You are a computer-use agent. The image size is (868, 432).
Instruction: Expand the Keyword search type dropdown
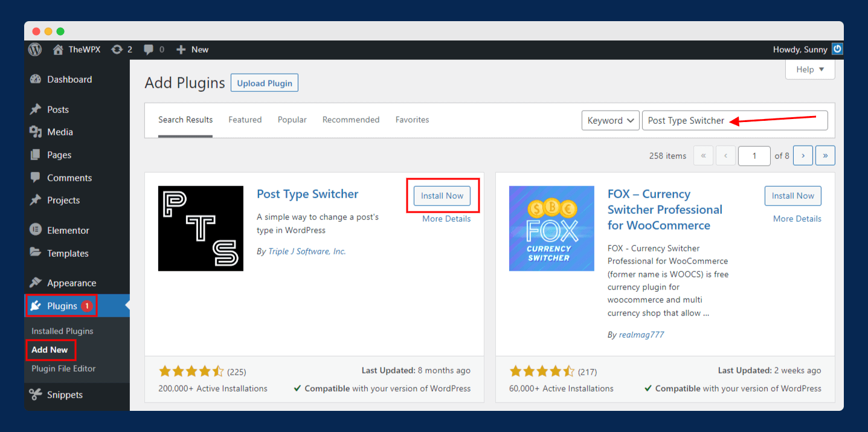click(610, 120)
